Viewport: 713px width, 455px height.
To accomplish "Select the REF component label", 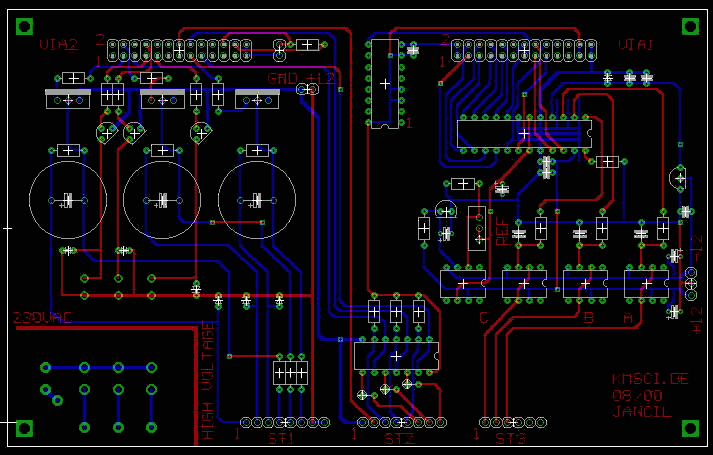I will pyautogui.click(x=502, y=232).
